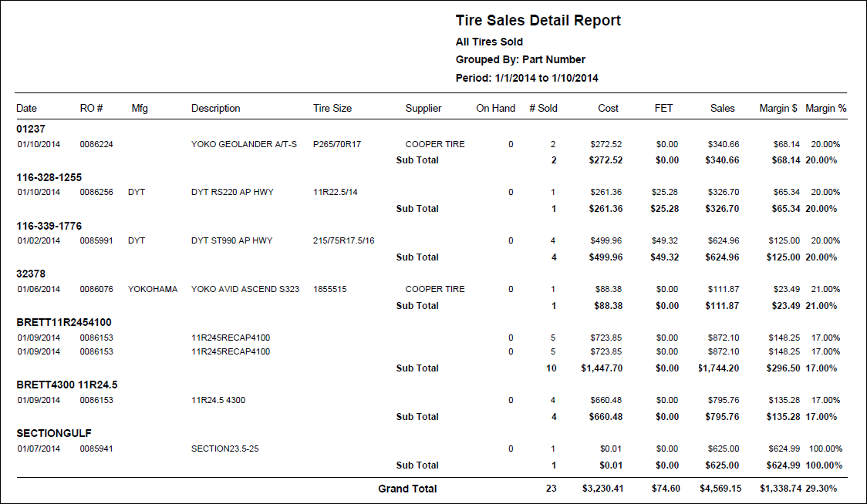Click the YOKO AVID ASCEND S323 description
Screen dimensions: 867x504
245,289
